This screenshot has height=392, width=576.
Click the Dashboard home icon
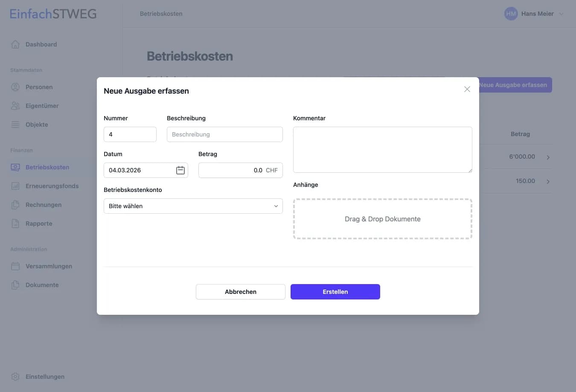pos(15,44)
